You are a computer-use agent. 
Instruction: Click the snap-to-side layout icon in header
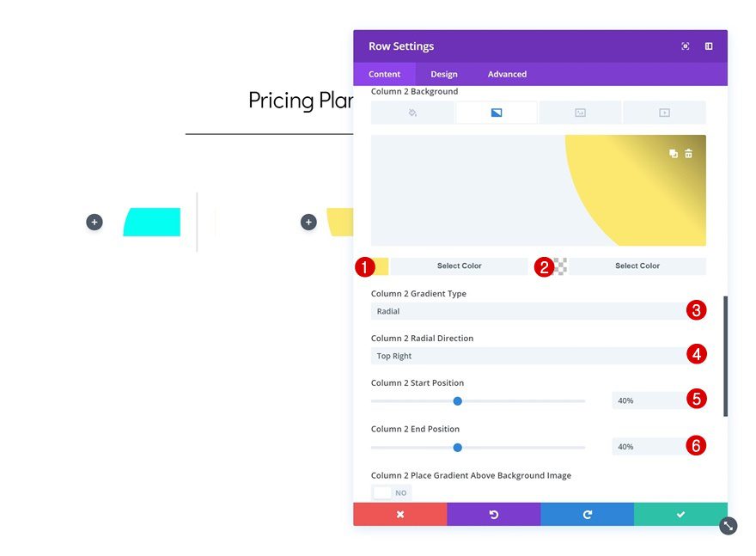point(708,46)
